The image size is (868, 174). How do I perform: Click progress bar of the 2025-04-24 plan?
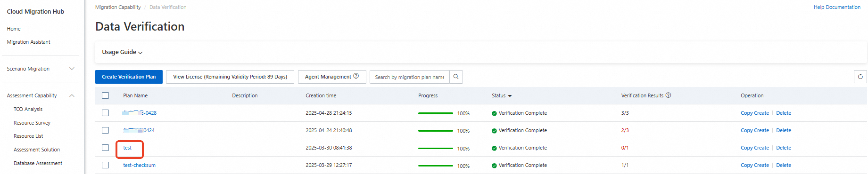point(435,131)
